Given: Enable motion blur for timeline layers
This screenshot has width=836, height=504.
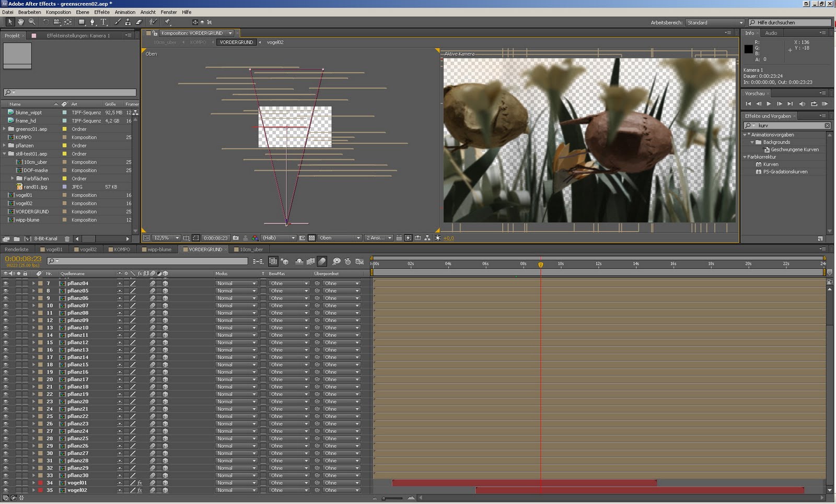Looking at the screenshot, I should click(322, 261).
